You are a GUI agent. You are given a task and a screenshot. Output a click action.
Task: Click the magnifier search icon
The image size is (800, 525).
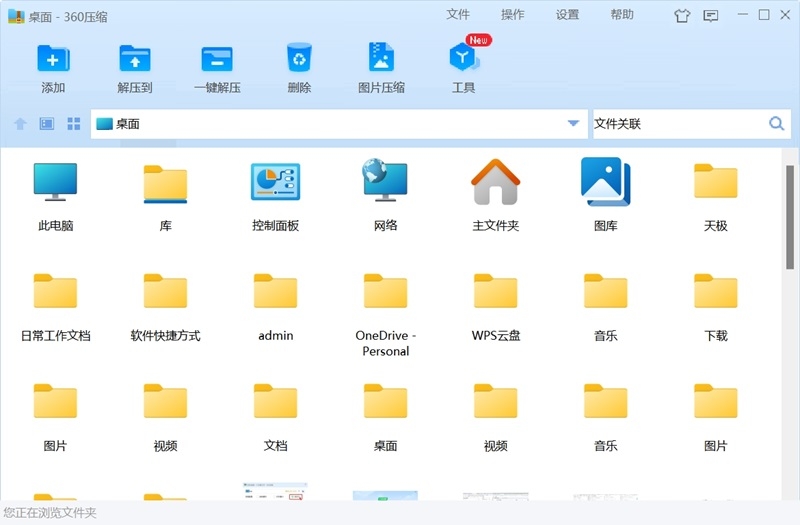point(776,123)
